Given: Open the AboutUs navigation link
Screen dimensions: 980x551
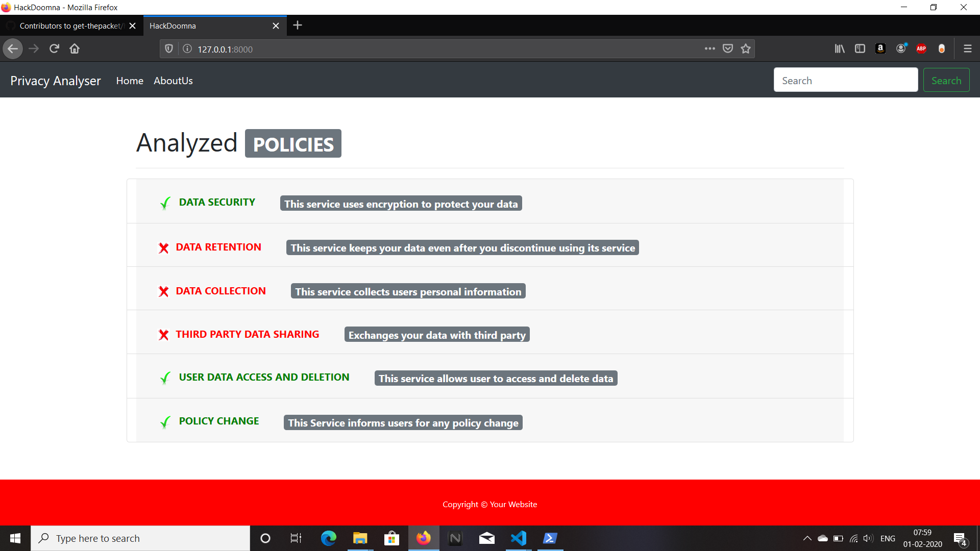Looking at the screenshot, I should pos(173,81).
